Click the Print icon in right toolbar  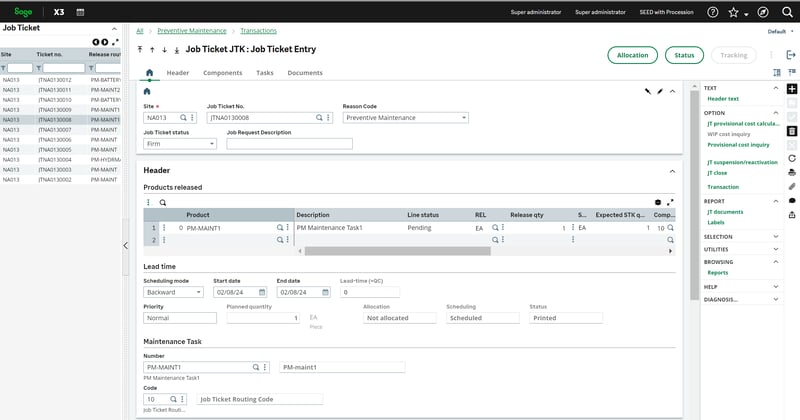(792, 172)
